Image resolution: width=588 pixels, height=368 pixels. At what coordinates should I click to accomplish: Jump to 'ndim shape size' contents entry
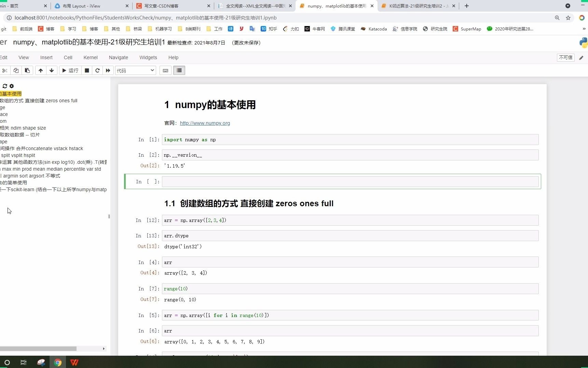tap(23, 128)
